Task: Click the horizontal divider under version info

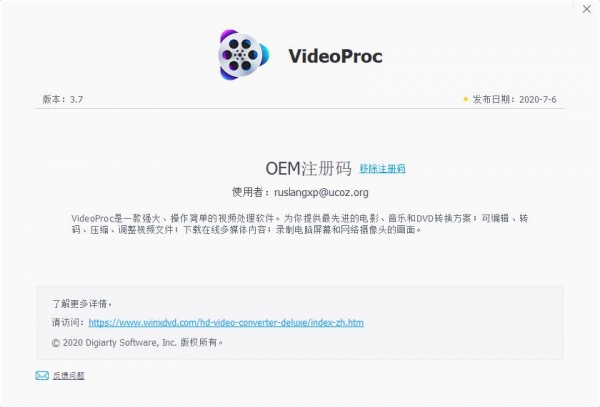Action: (300, 108)
